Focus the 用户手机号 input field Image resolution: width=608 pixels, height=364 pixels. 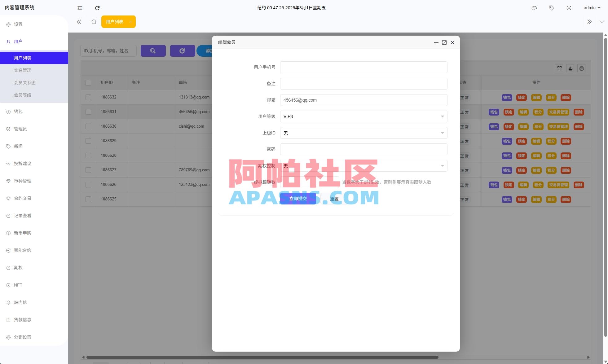click(x=363, y=67)
